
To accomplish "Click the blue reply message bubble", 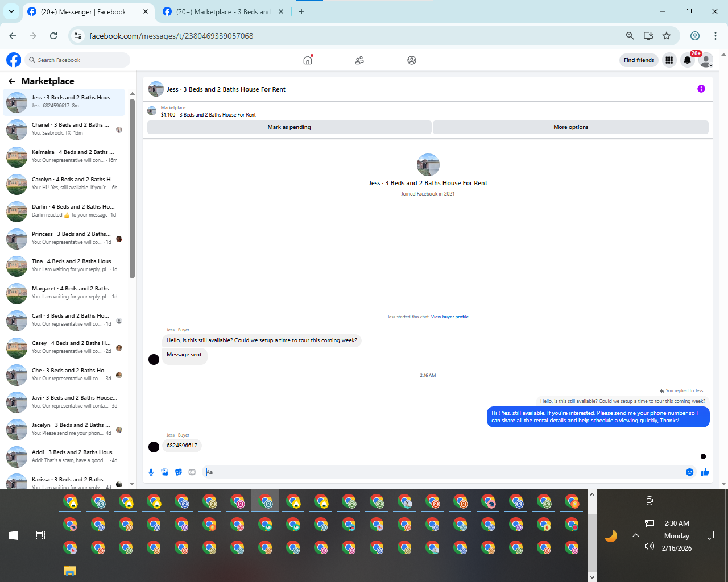I will [x=598, y=417].
